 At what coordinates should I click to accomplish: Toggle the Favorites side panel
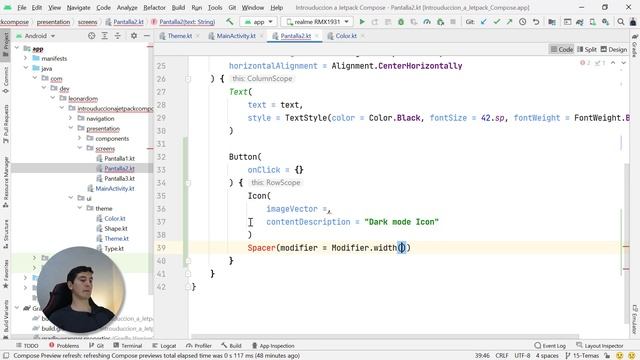click(6, 273)
